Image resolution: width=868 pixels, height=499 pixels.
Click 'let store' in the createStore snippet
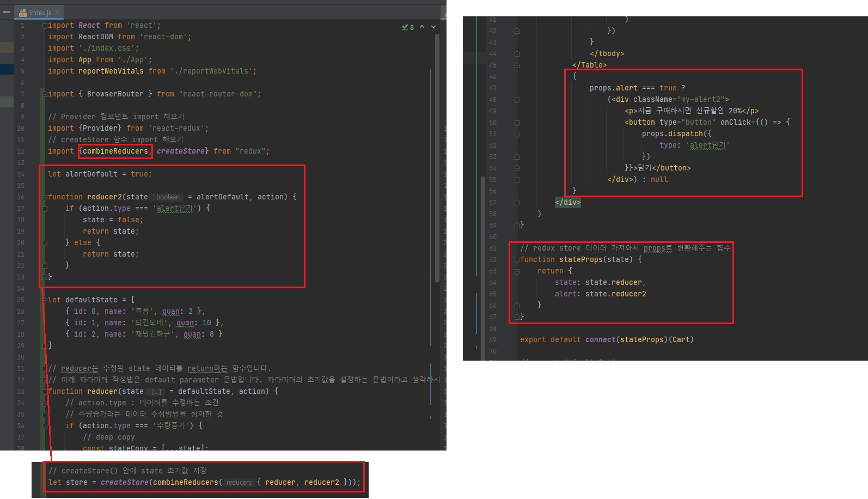pos(68,483)
